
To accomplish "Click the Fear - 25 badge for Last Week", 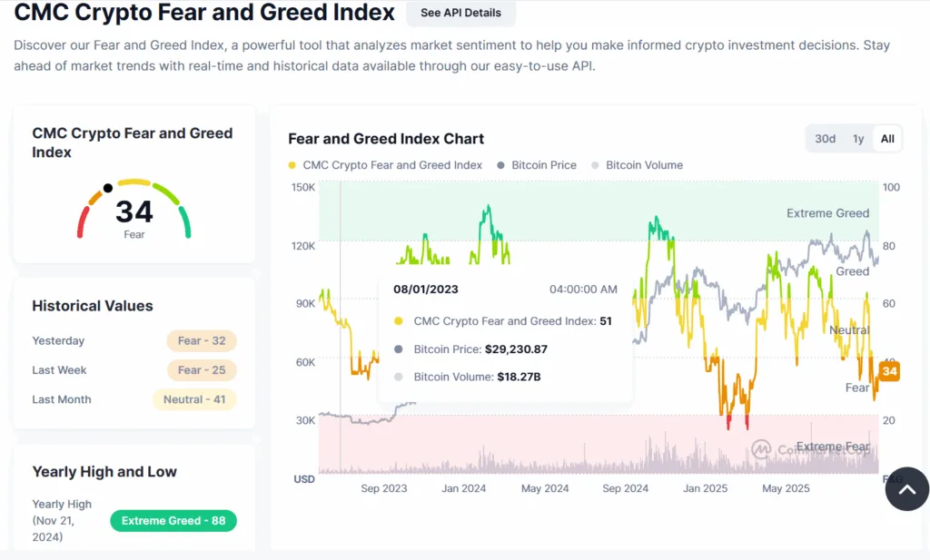I will 202,370.
